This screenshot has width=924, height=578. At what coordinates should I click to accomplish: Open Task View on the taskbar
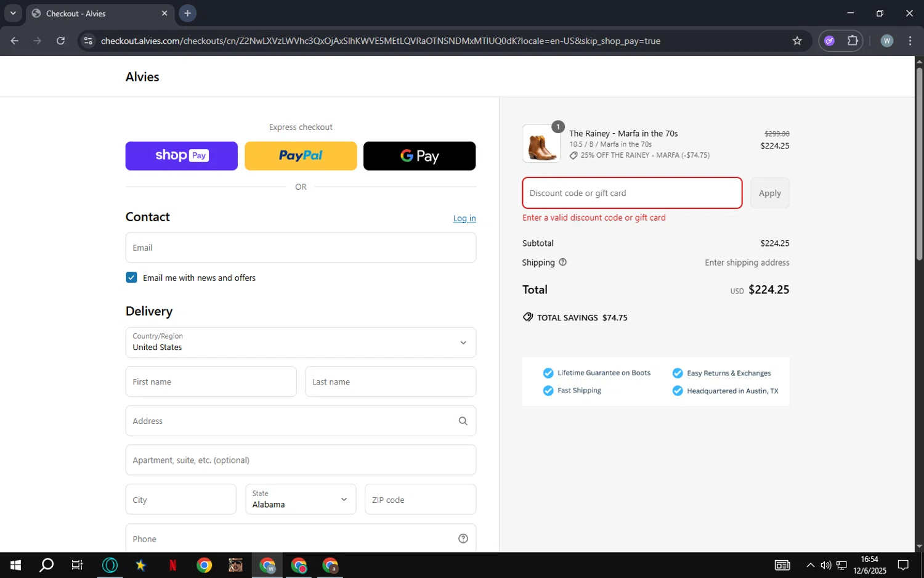[77, 565]
